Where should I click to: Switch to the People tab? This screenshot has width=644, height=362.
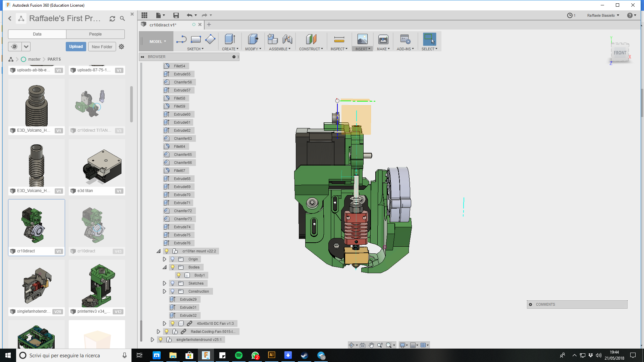point(95,34)
